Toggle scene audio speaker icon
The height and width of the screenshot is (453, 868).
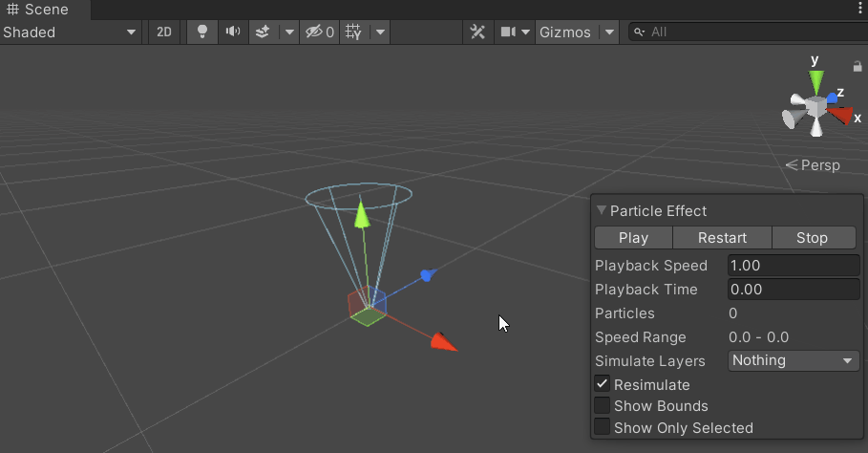[x=233, y=32]
